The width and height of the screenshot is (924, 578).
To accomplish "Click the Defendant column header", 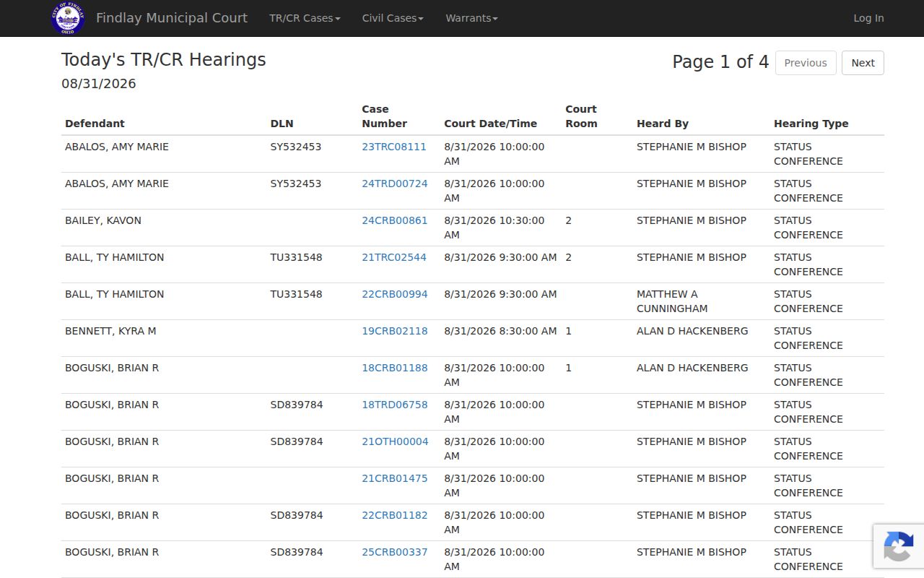I will coord(95,124).
